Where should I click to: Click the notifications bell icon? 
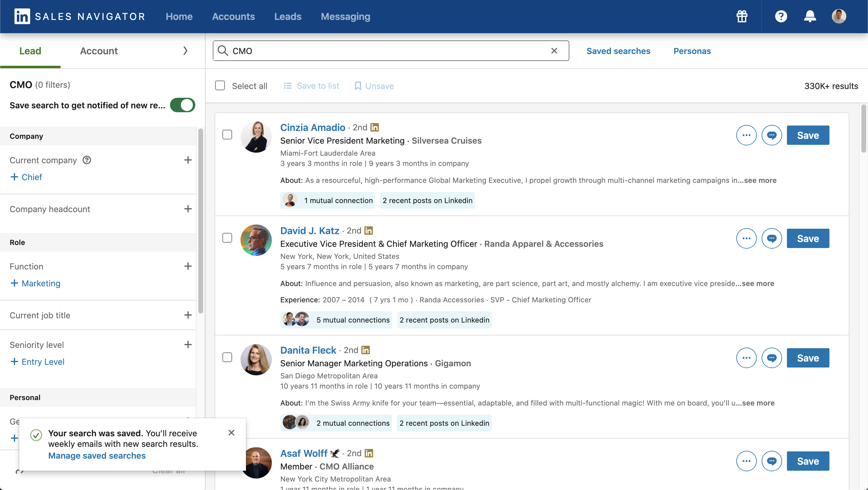[810, 16]
